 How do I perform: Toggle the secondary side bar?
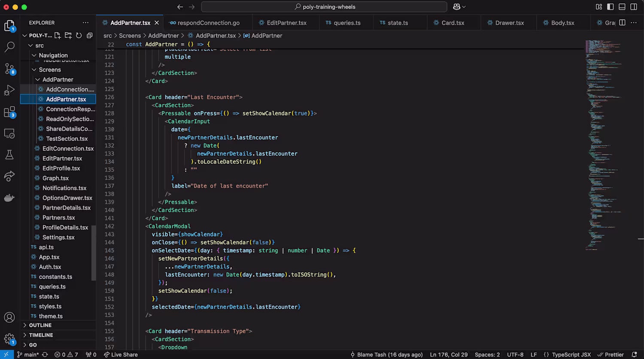tap(633, 7)
